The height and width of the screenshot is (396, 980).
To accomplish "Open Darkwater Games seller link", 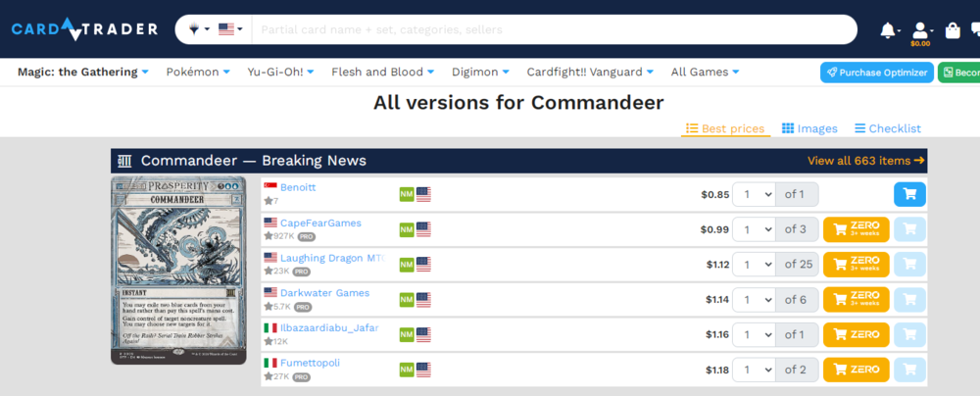I will point(324,293).
